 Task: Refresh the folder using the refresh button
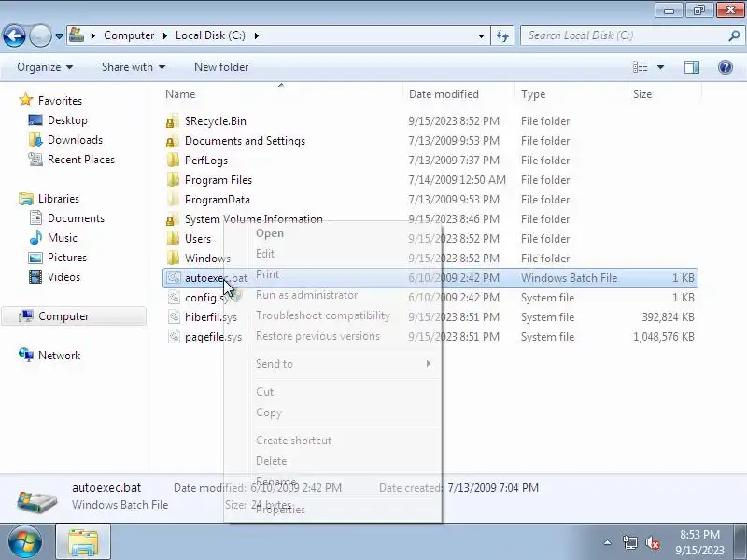502,35
